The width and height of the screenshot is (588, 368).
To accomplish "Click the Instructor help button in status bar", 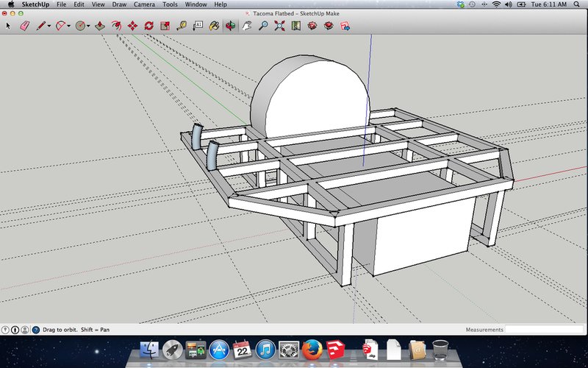I will [35, 330].
